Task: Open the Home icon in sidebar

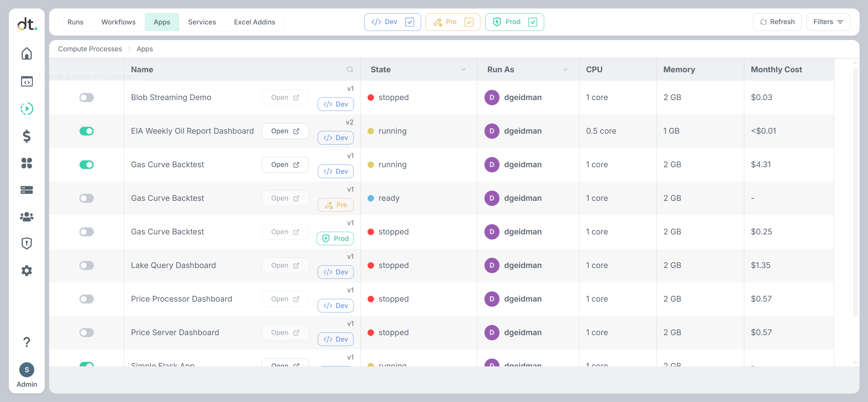Action: pos(27,54)
